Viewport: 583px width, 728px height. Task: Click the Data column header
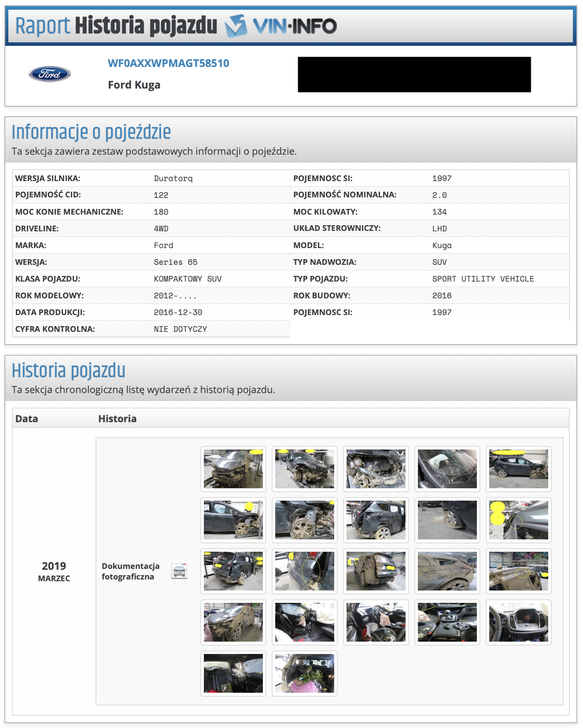point(26,419)
